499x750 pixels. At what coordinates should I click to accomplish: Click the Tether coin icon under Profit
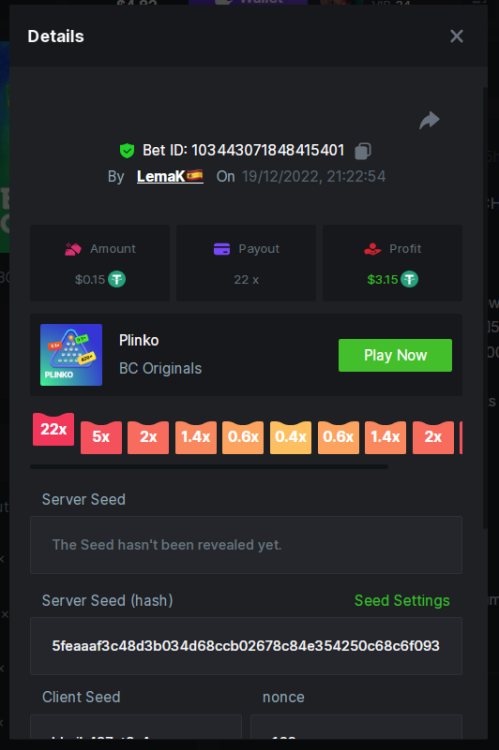coord(409,279)
